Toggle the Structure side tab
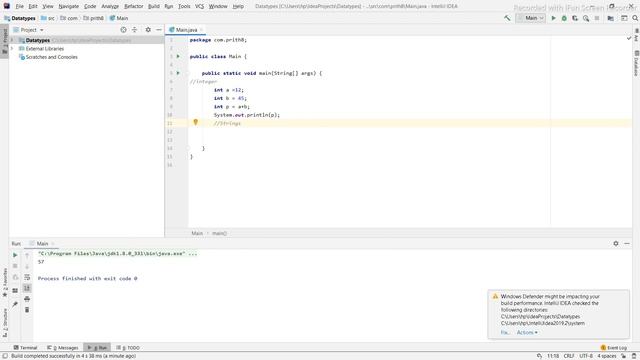 tap(4, 322)
